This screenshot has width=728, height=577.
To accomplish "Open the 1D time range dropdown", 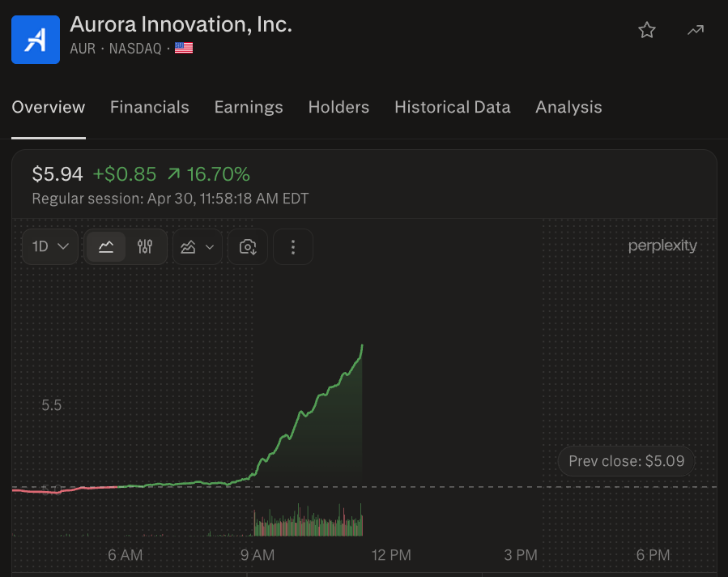I will [x=50, y=246].
